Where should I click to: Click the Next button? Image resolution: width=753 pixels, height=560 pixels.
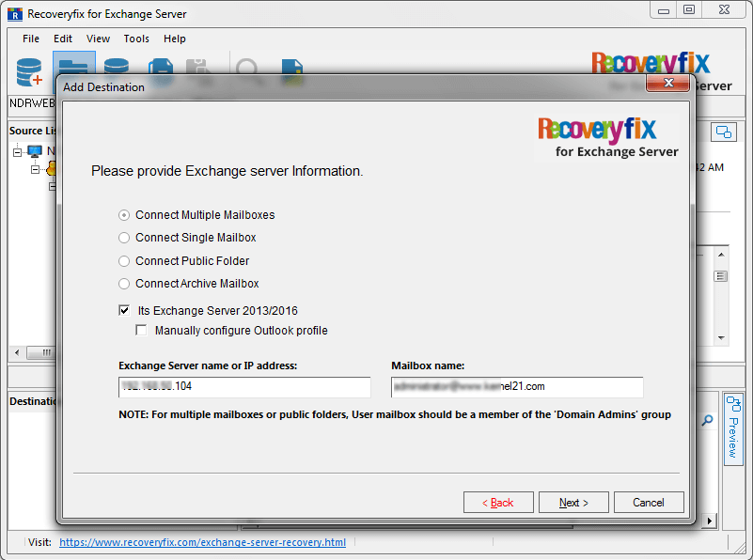(573, 503)
